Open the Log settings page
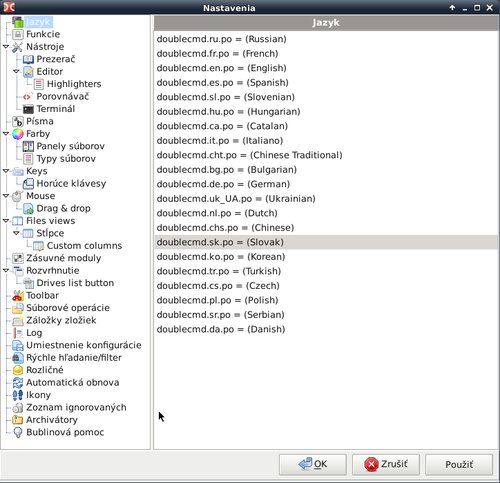Viewport: 500px width, 483px height. click(34, 333)
